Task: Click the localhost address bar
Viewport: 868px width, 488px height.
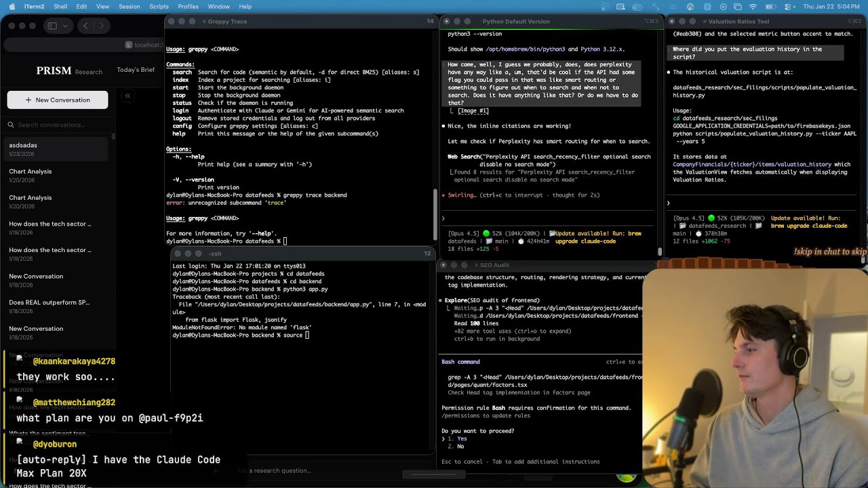Action: pos(83,45)
